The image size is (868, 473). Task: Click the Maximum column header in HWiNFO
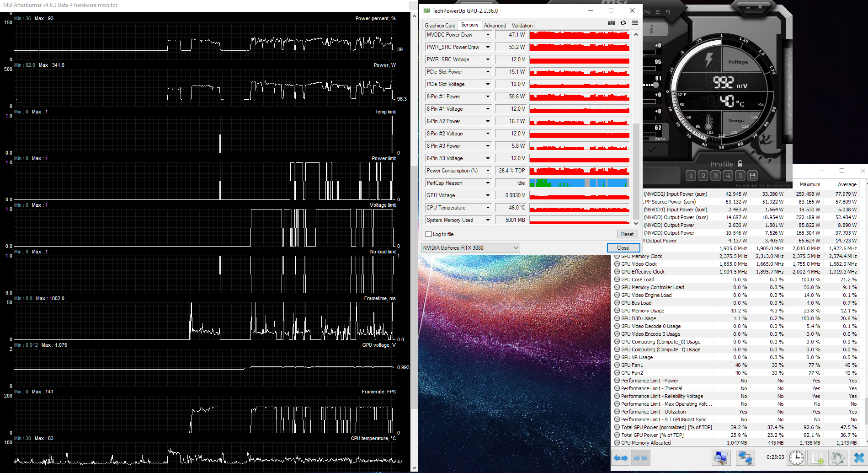click(x=809, y=184)
